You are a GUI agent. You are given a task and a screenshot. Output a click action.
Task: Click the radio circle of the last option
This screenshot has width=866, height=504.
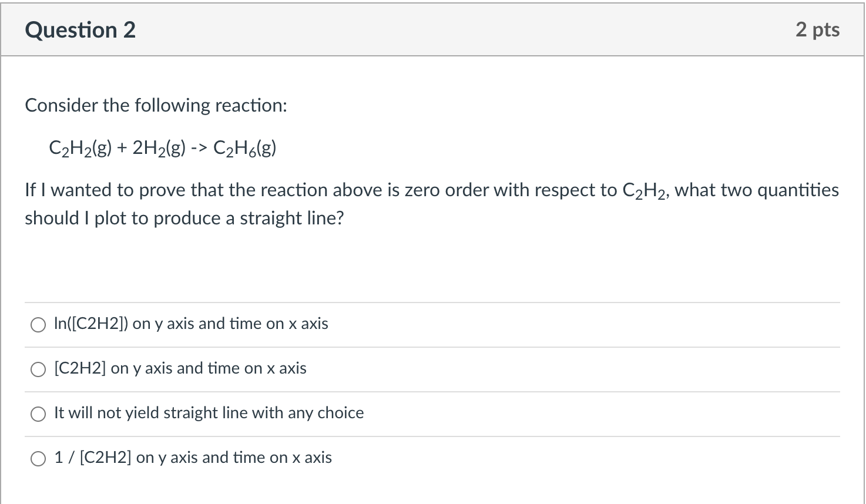(38, 458)
